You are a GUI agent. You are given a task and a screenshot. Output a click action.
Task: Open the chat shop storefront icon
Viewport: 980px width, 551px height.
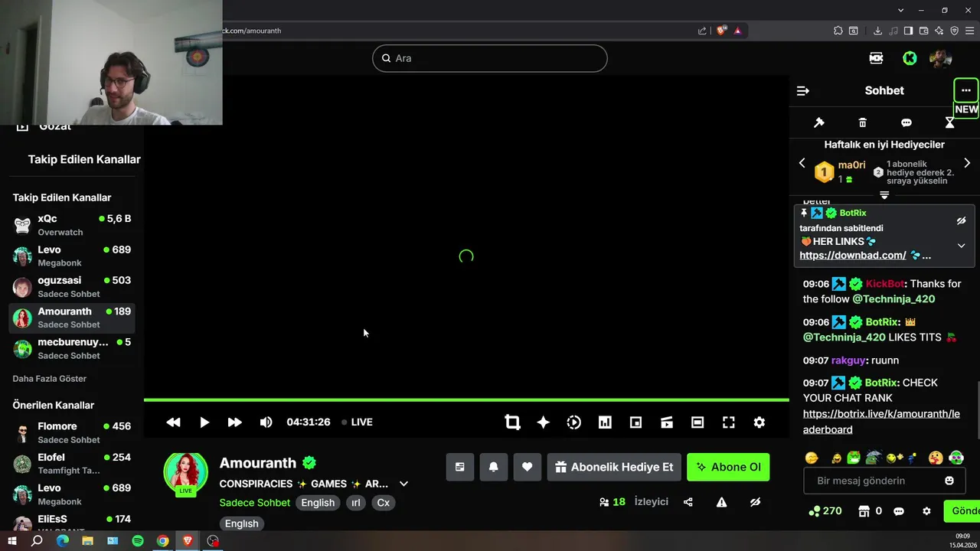click(x=864, y=511)
